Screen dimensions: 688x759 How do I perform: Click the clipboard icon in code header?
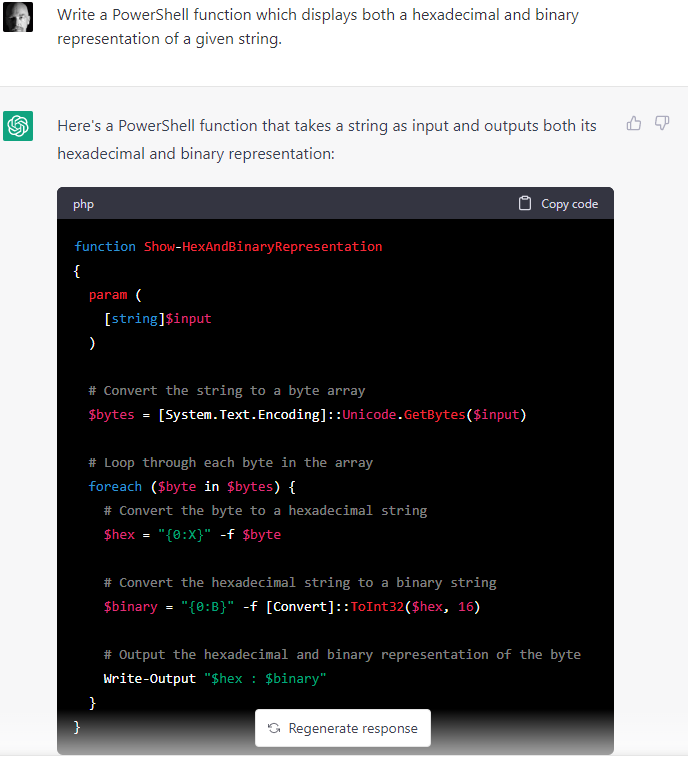526,204
